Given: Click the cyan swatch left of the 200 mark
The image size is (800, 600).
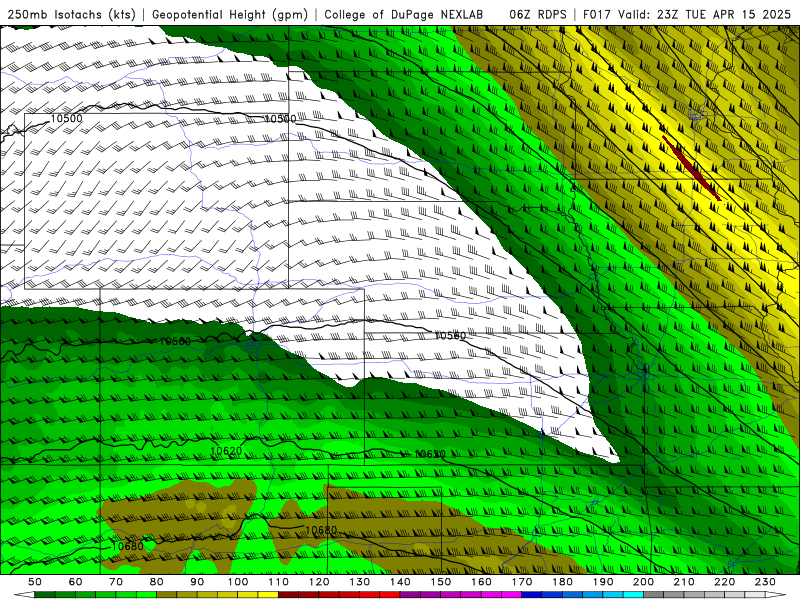Looking at the screenshot, I should click(x=633, y=595).
